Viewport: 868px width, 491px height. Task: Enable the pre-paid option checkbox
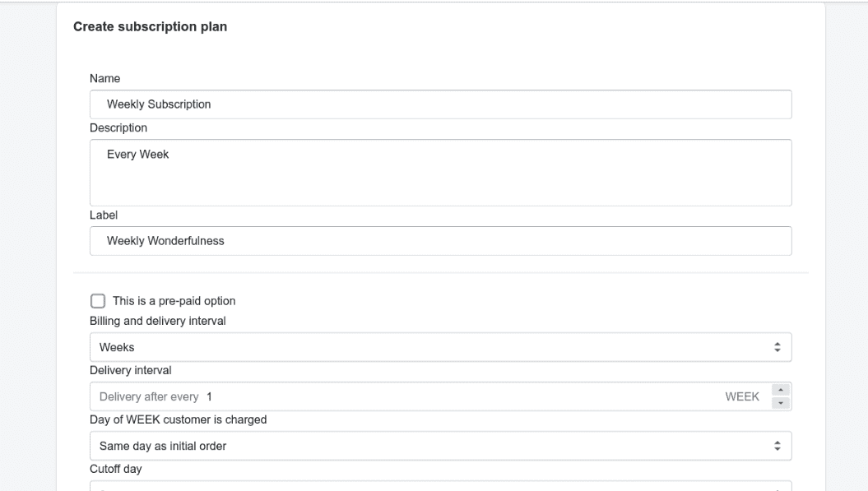coord(98,301)
